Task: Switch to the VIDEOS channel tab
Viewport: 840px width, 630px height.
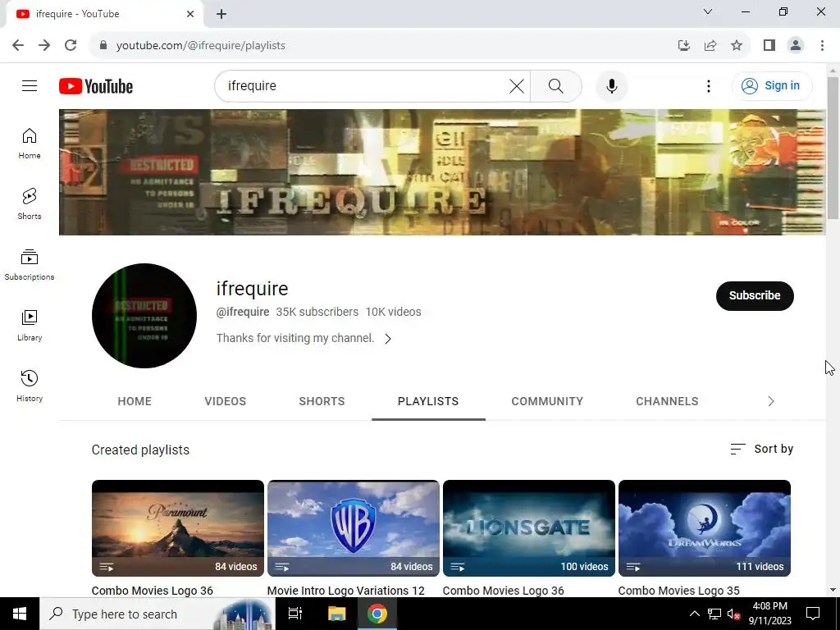Action: 225,401
